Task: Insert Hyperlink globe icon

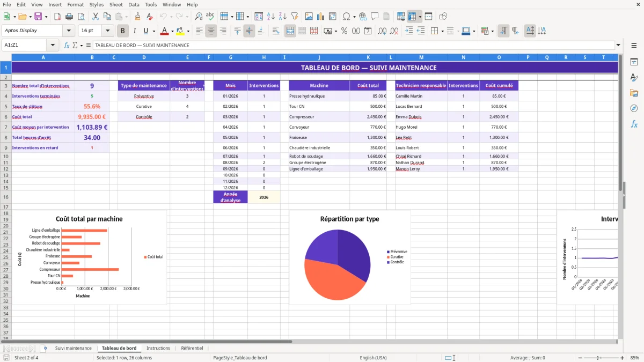Action: pos(363,17)
